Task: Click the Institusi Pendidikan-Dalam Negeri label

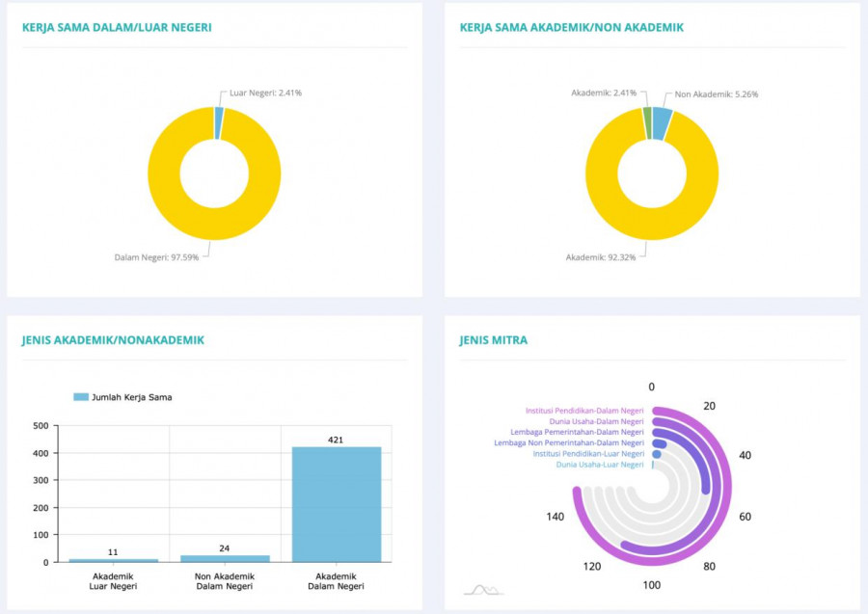Action: point(584,411)
